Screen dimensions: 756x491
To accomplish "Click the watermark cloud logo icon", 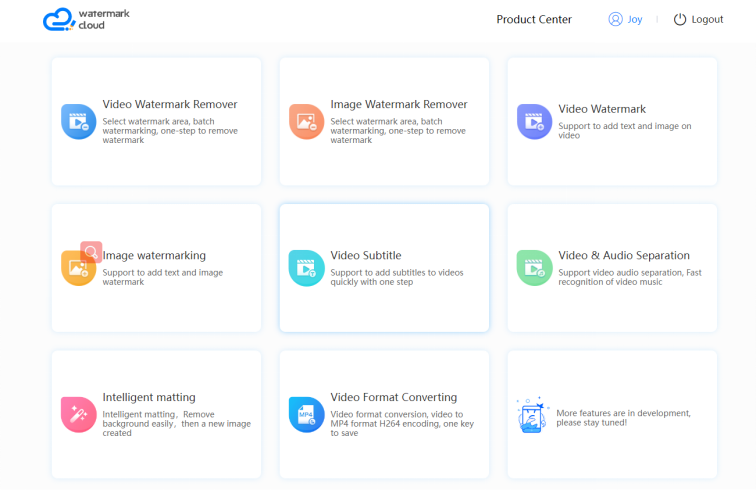I will 59,19.
